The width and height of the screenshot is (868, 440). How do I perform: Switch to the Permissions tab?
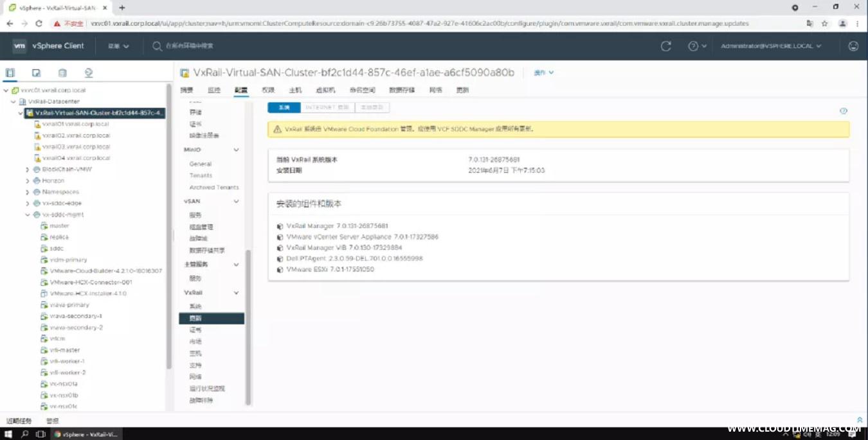[268, 90]
